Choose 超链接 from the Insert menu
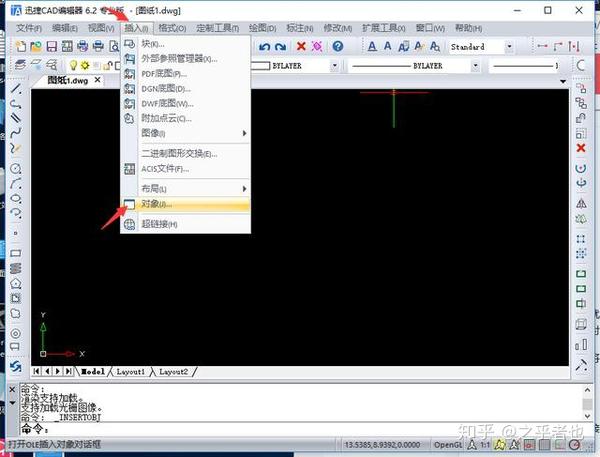This screenshot has height=457, width=600. [186, 224]
